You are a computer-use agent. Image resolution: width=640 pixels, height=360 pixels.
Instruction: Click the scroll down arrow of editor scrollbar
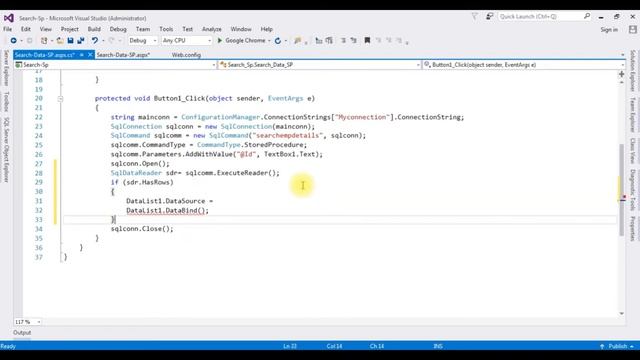tap(621, 313)
